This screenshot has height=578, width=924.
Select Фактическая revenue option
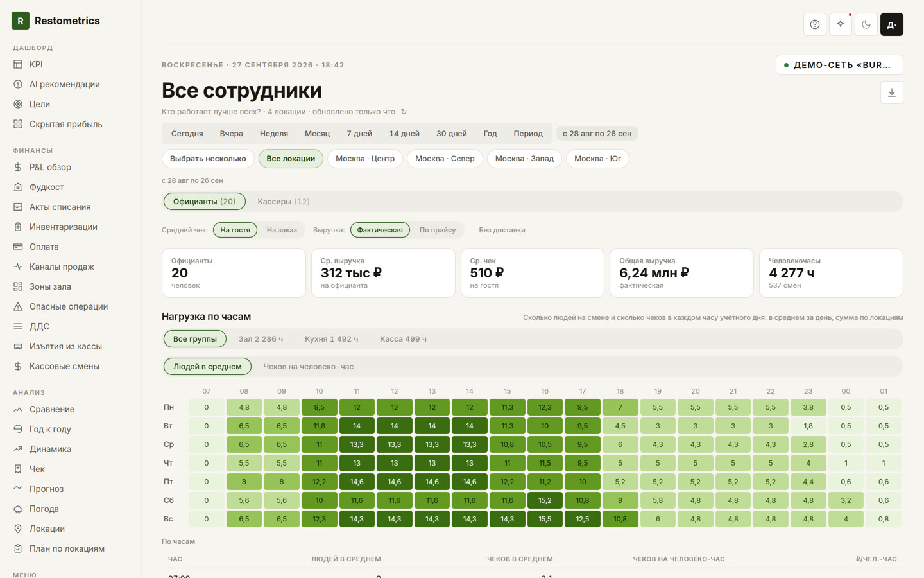tap(380, 230)
